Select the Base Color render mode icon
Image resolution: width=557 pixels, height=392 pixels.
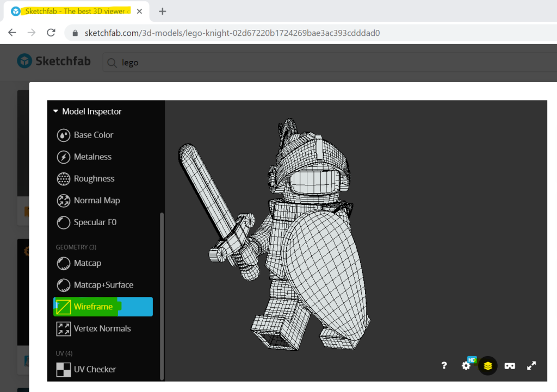[64, 135]
